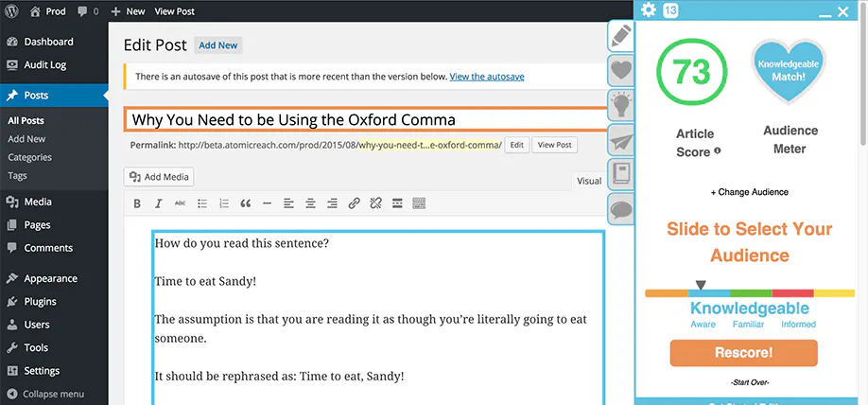This screenshot has height=405, width=868.
Task: Select the speech bubble feedback tab
Action: click(x=621, y=209)
